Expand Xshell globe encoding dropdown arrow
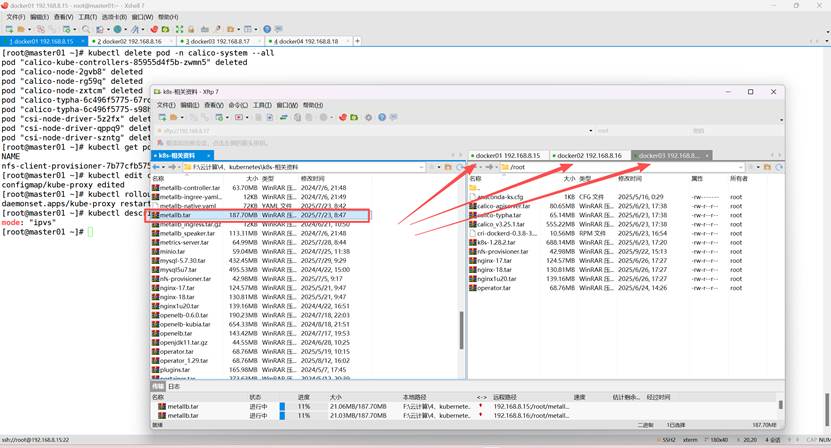The image size is (831, 448). 126,29
